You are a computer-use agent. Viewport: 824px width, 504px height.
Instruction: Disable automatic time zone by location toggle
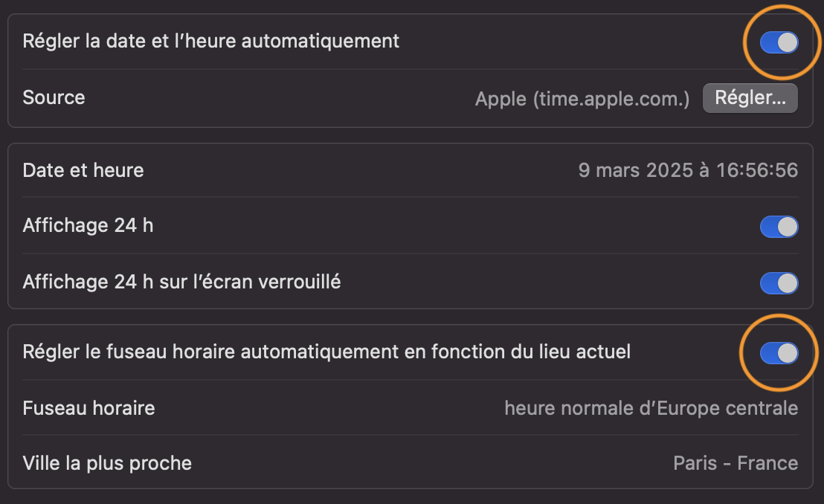pos(779,353)
